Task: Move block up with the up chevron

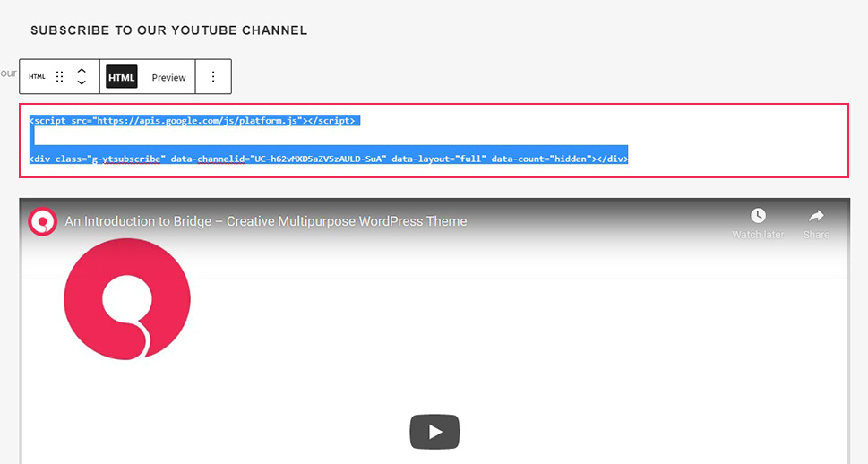Action: [82, 71]
